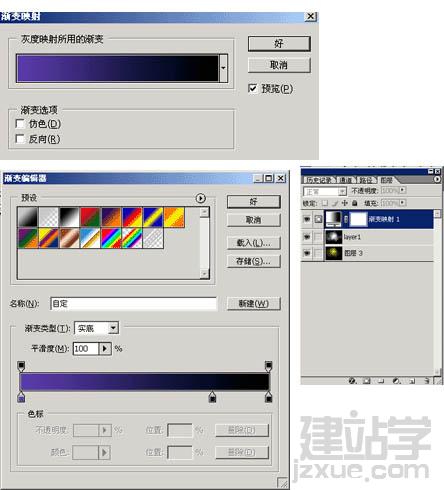444x490 pixels.
Task: Click the new adjustment layer icon
Action: (396, 381)
